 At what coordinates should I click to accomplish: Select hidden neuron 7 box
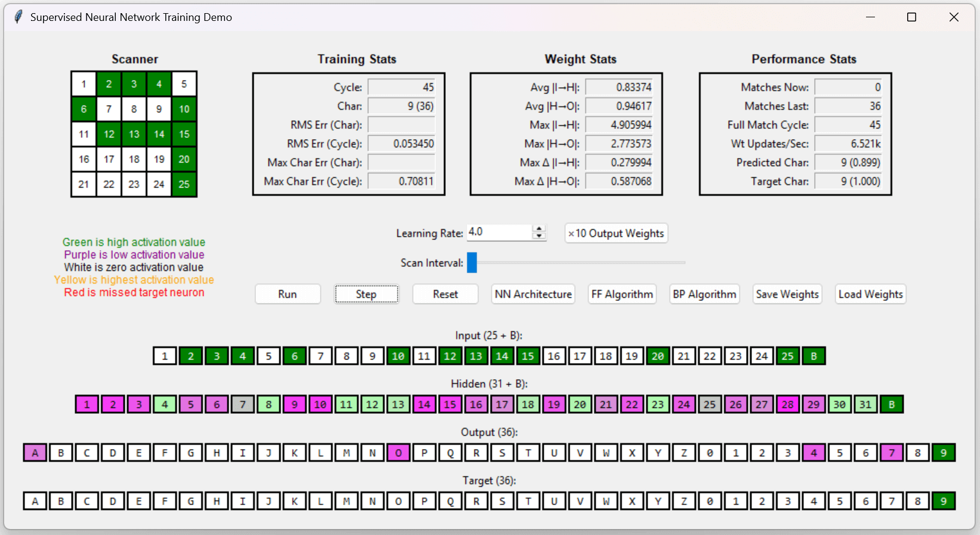[243, 405]
